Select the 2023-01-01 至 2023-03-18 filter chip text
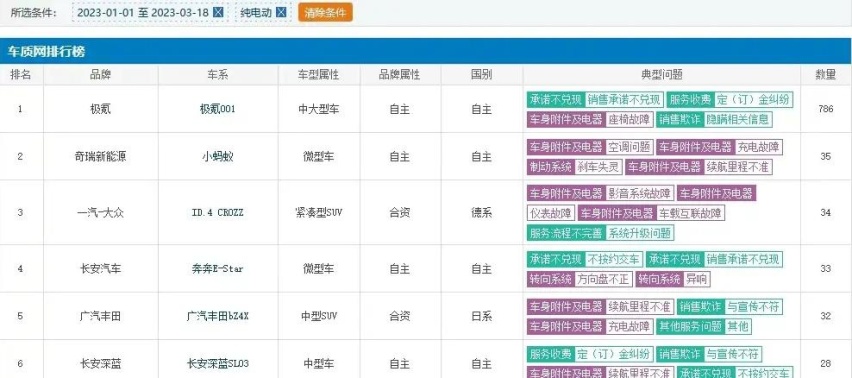 (x=143, y=12)
